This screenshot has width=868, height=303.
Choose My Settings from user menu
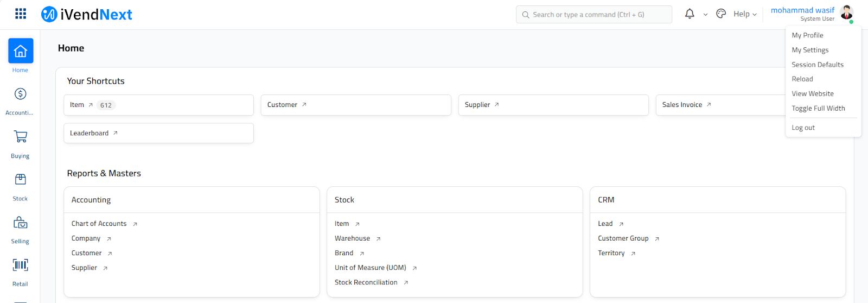(810, 50)
